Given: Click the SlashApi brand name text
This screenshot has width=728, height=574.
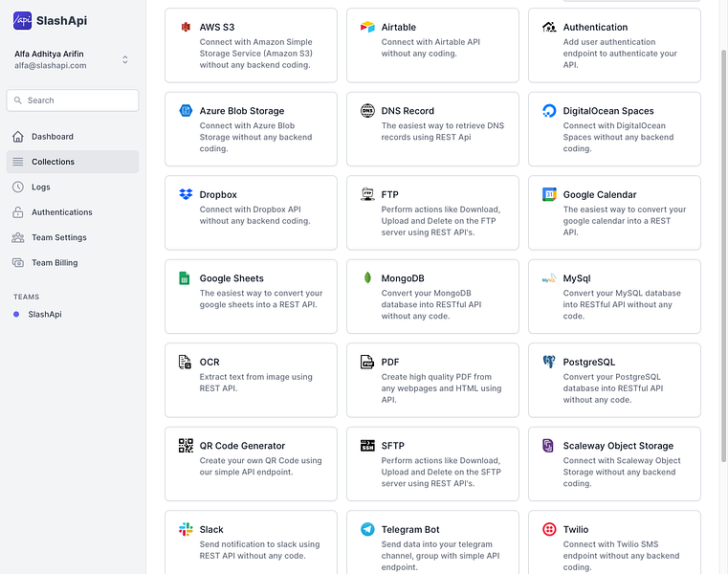Looking at the screenshot, I should click(61, 20).
